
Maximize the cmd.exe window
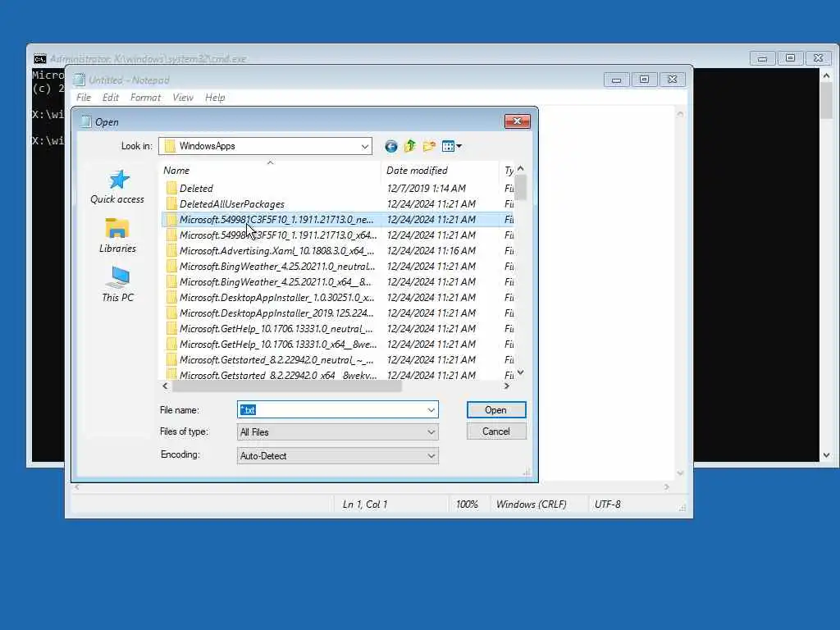click(x=790, y=58)
